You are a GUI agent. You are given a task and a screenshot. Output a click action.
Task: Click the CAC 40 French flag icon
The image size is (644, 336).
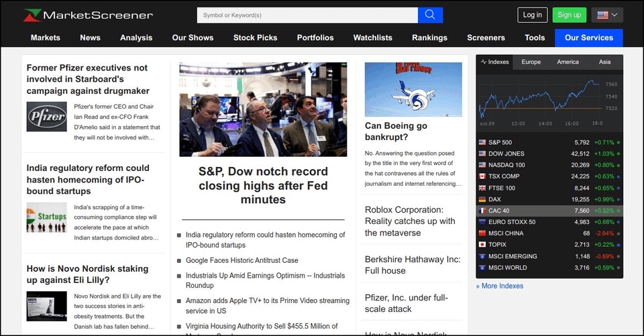point(482,211)
